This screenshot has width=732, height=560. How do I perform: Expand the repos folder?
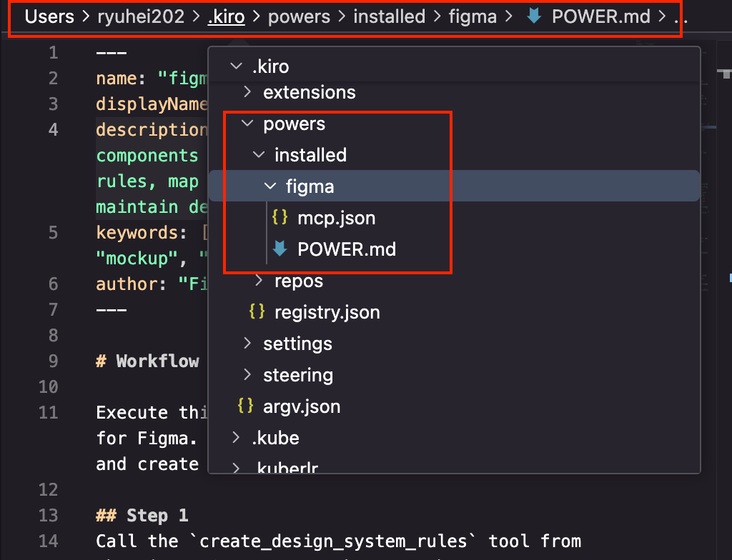(259, 281)
